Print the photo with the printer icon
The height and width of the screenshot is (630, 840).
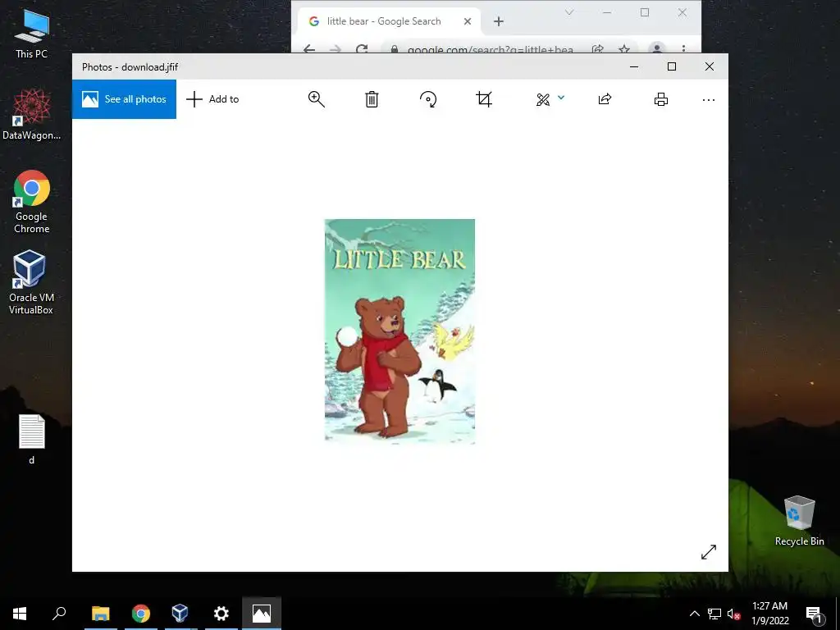[661, 99]
